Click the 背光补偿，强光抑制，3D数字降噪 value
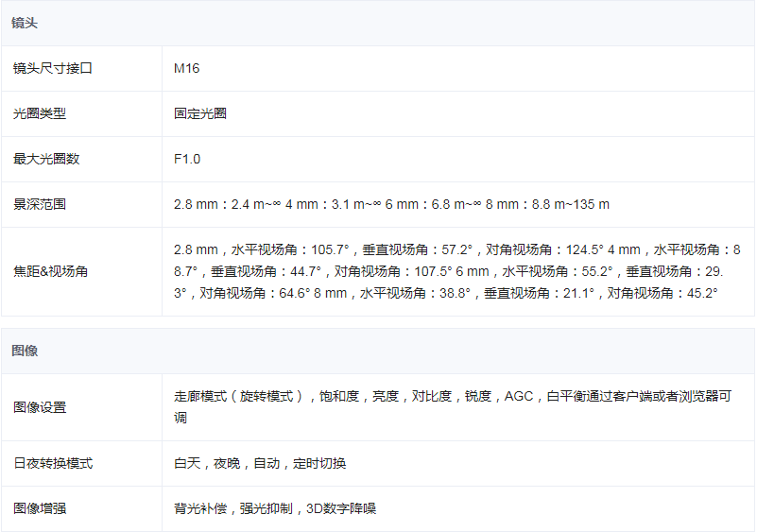Viewport: 757px width, 532px height. tap(275, 508)
